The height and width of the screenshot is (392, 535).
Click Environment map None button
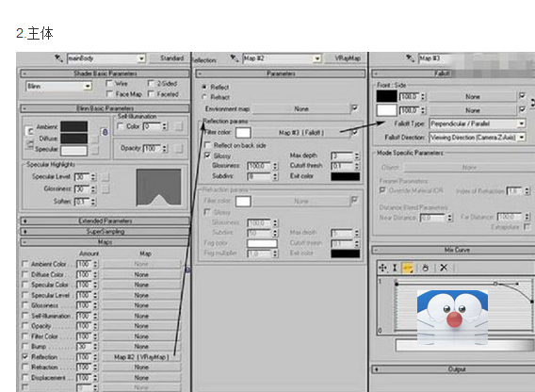coord(301,109)
